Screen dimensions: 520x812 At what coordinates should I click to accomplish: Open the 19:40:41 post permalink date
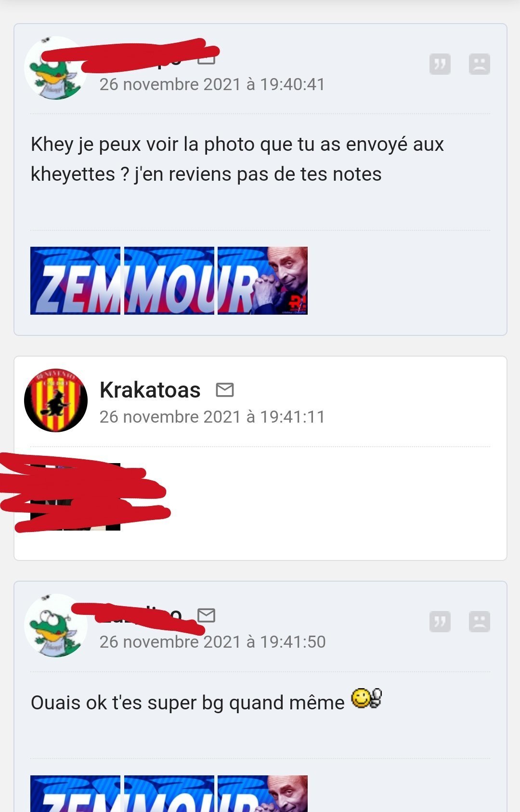coord(212,84)
